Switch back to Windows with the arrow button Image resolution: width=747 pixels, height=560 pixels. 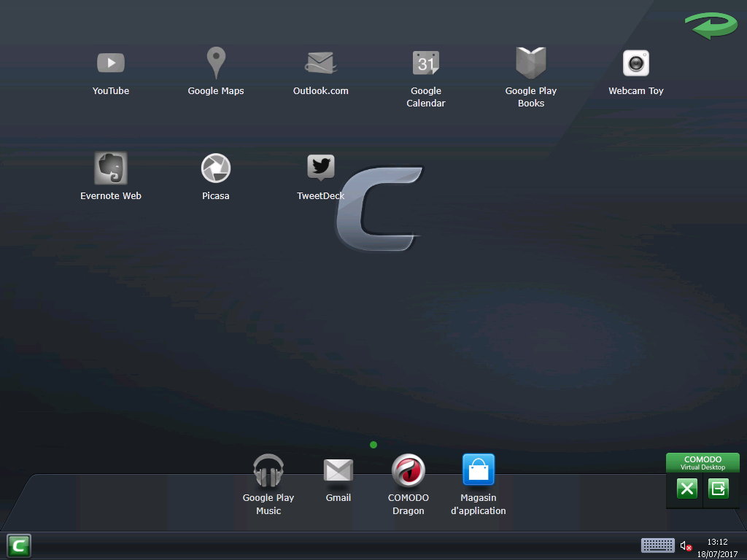(x=719, y=489)
